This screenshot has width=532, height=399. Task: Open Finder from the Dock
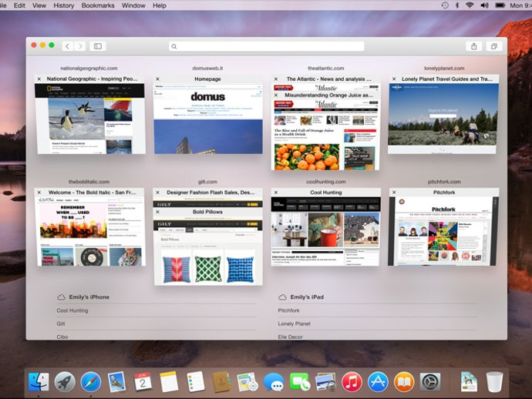point(39,382)
